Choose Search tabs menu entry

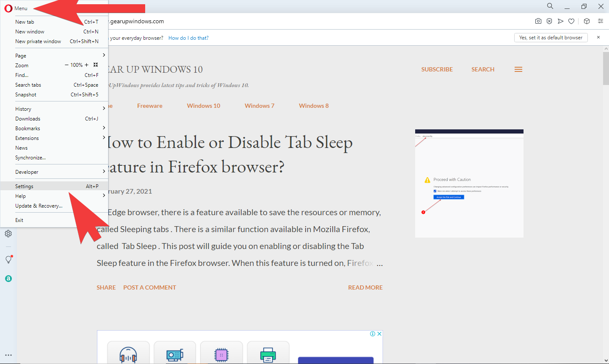coord(54,85)
